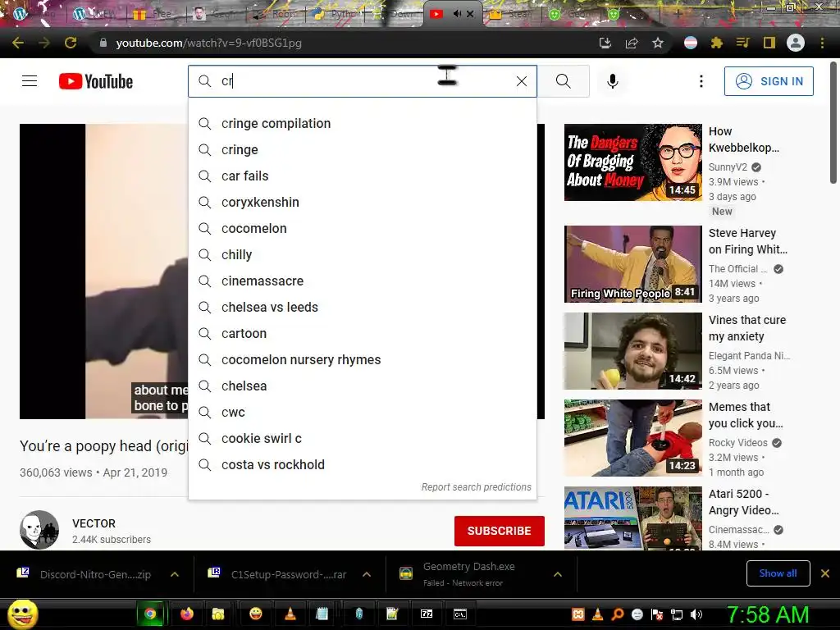Click the address bar URL

pyautogui.click(x=208, y=43)
